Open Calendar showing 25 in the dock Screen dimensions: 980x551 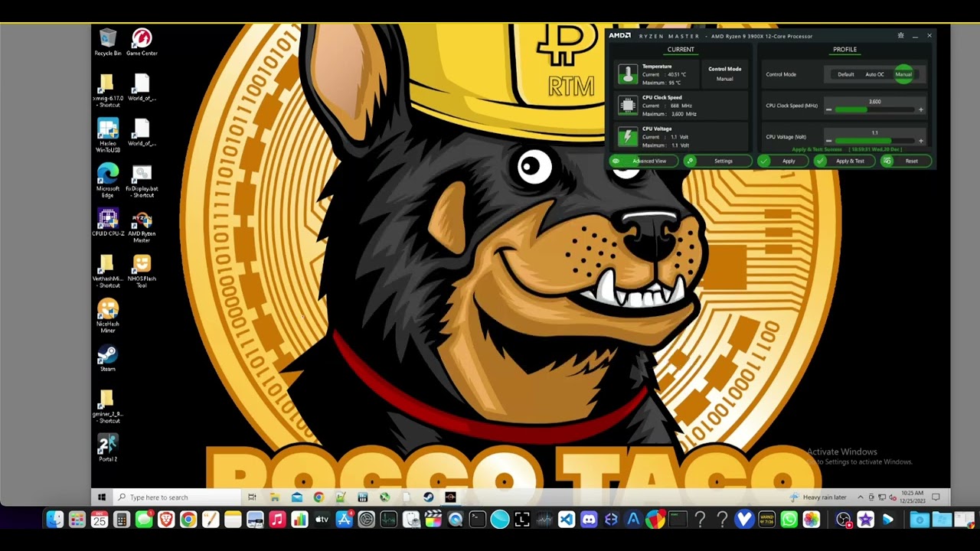coord(100,520)
